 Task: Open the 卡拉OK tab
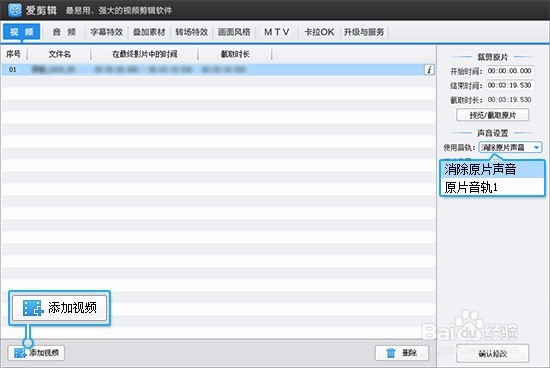click(x=319, y=32)
